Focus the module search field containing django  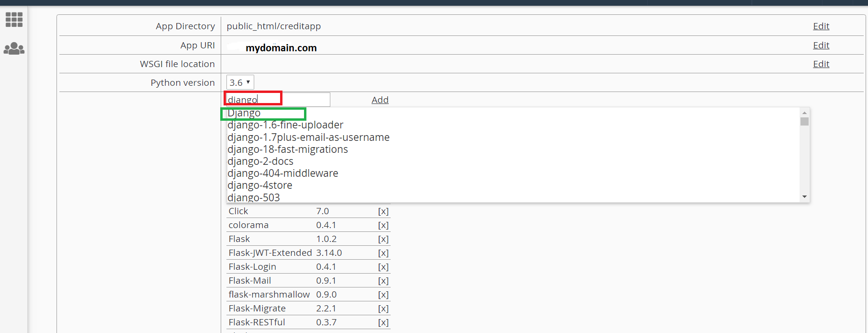(278, 100)
